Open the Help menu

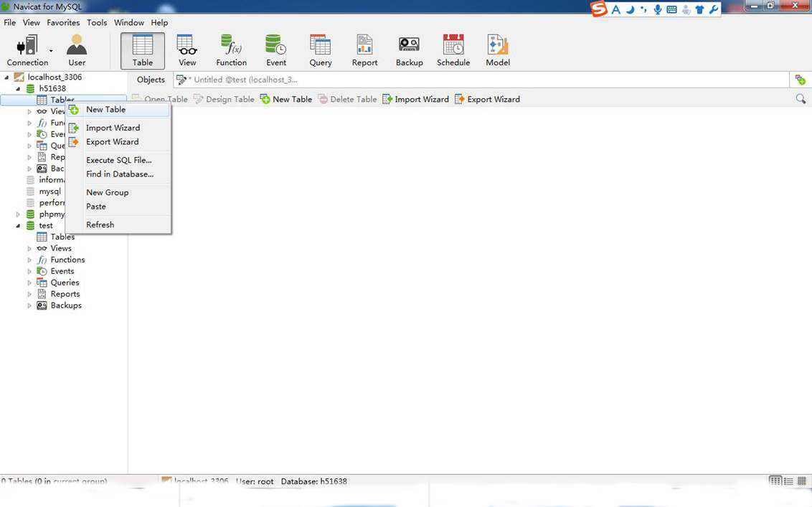click(159, 22)
